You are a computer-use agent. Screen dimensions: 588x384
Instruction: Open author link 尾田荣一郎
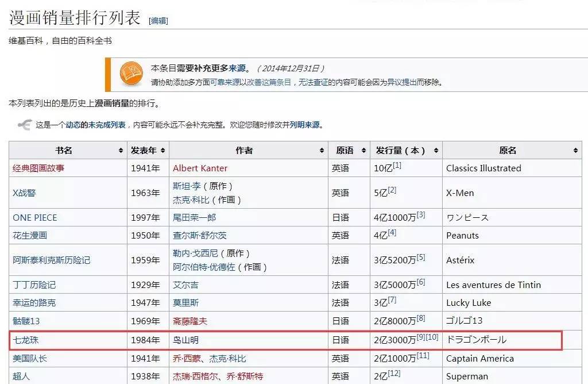(x=194, y=218)
